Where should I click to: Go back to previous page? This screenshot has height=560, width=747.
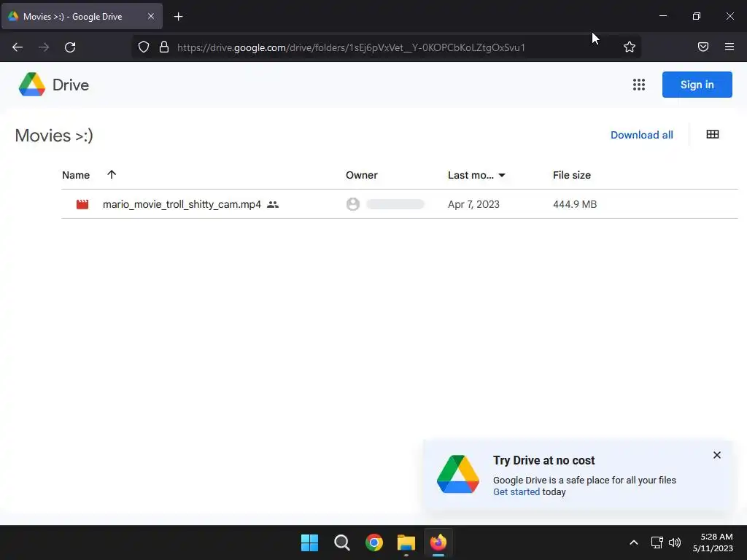(18, 47)
